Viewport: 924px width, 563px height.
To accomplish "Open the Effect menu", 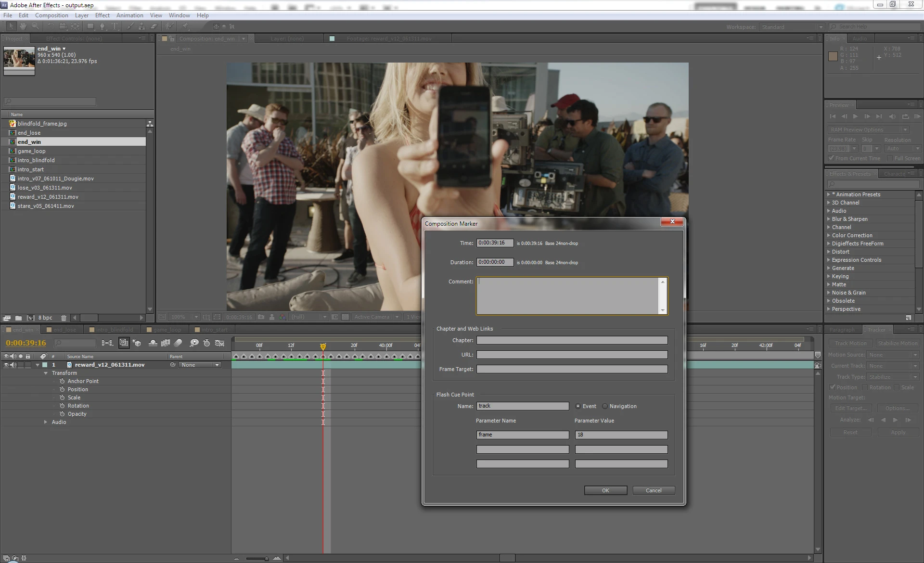I will pos(103,15).
